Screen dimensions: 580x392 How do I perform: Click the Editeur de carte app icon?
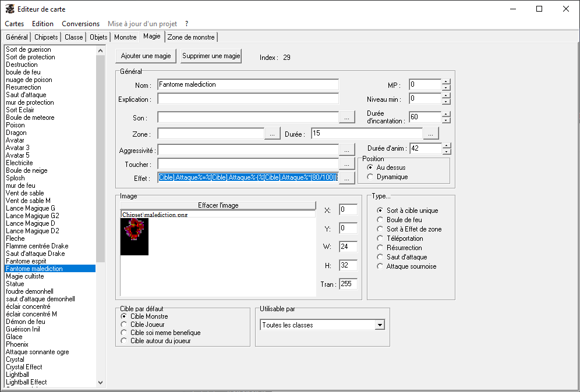[x=10, y=9]
